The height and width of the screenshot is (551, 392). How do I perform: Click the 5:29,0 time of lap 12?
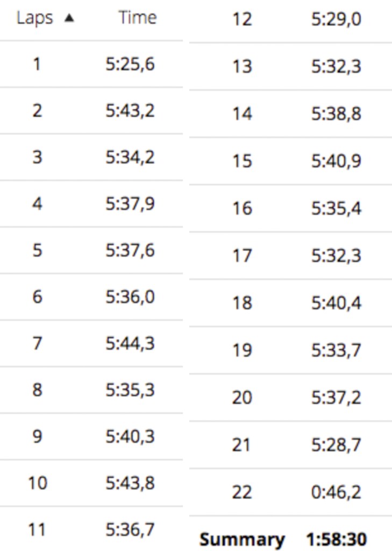point(336,20)
